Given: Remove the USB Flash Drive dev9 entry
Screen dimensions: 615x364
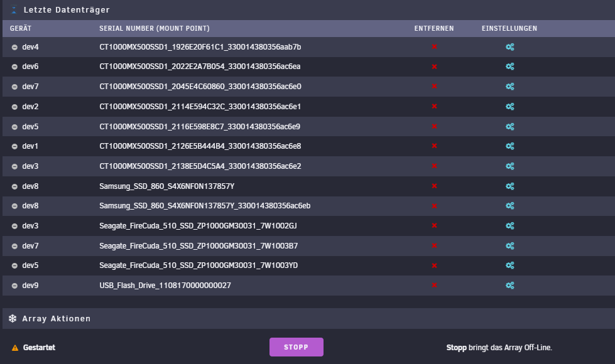Looking at the screenshot, I should 434,285.
